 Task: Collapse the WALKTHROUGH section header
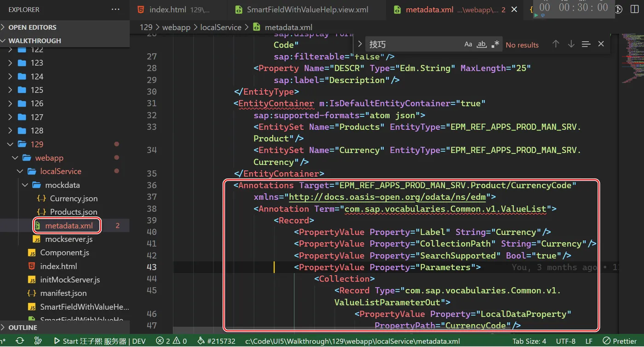click(65, 40)
